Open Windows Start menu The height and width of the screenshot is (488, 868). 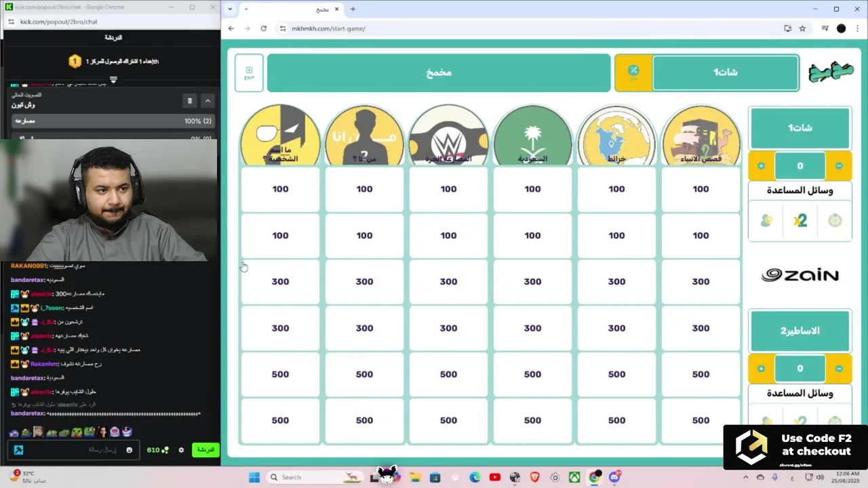pos(254,477)
